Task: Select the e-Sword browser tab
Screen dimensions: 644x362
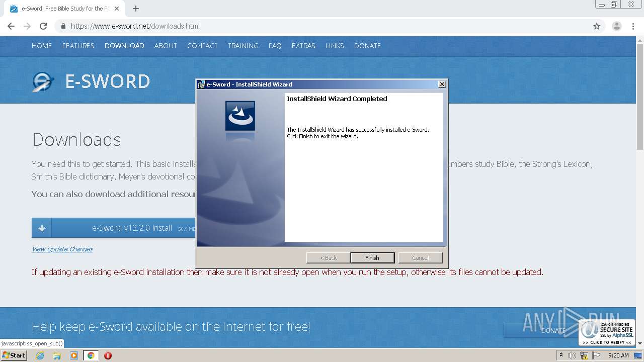Action: click(63, 9)
